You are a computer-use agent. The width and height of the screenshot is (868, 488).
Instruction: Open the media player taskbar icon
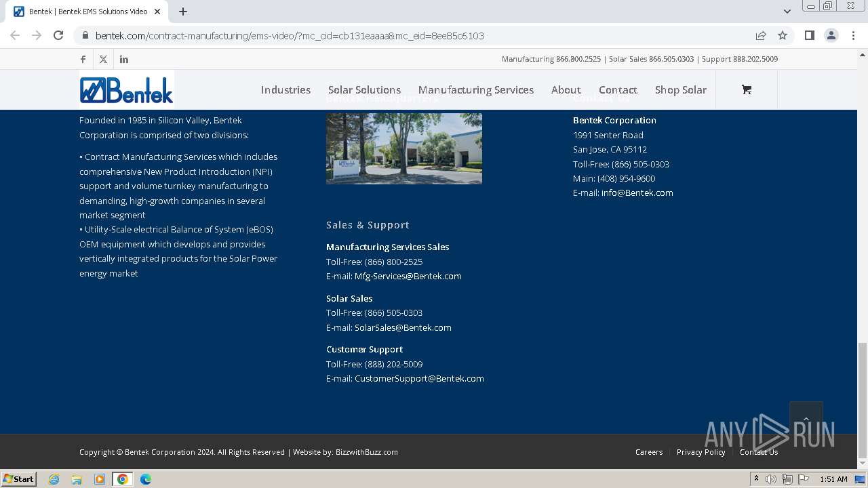tap(100, 479)
